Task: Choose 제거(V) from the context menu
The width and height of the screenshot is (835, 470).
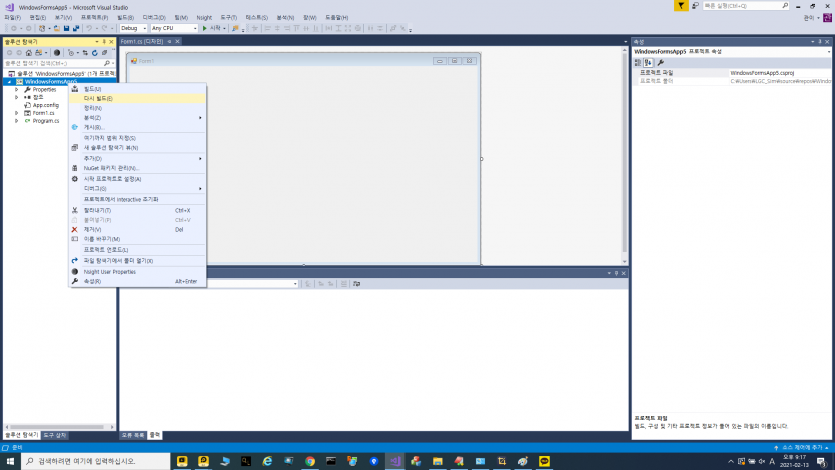Action: (137, 229)
